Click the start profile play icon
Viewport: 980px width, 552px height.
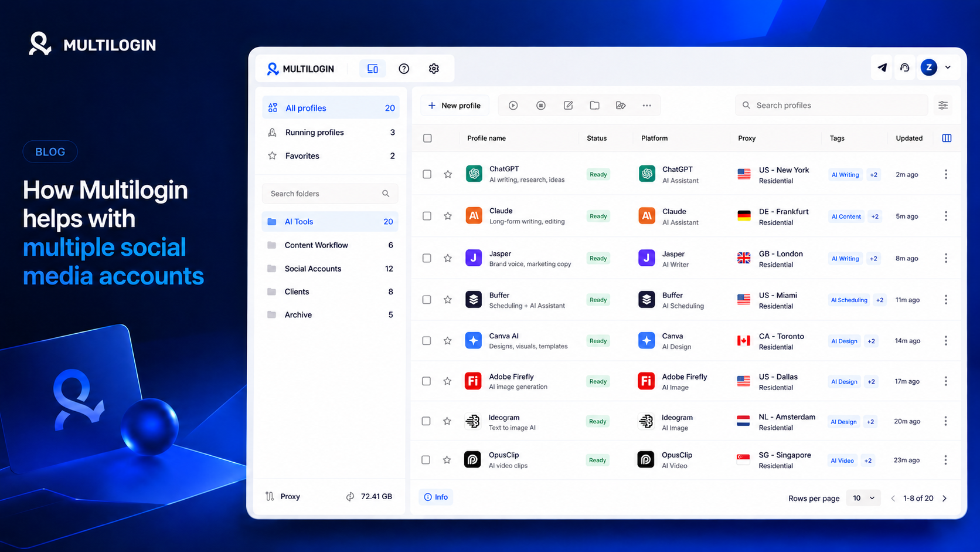(513, 106)
